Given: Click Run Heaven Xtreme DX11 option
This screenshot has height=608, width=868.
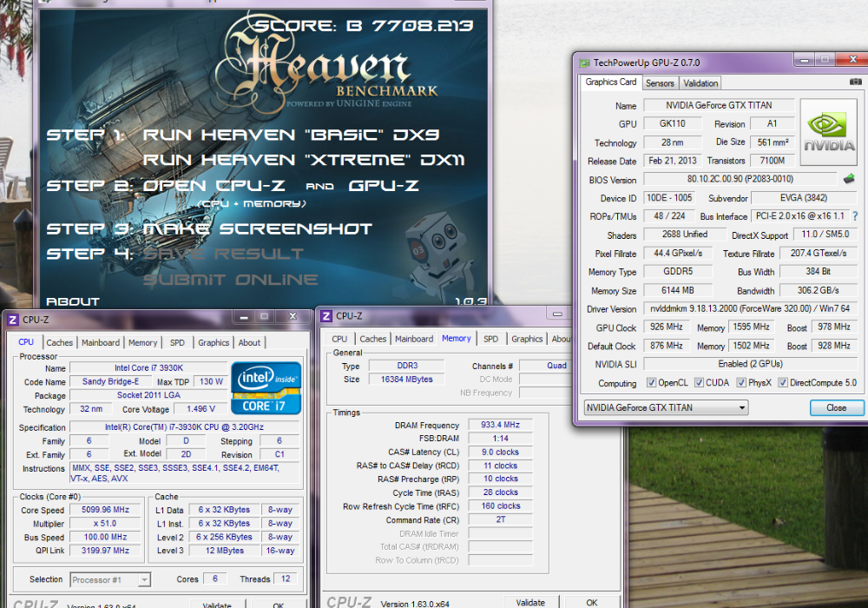Looking at the screenshot, I should (x=304, y=160).
